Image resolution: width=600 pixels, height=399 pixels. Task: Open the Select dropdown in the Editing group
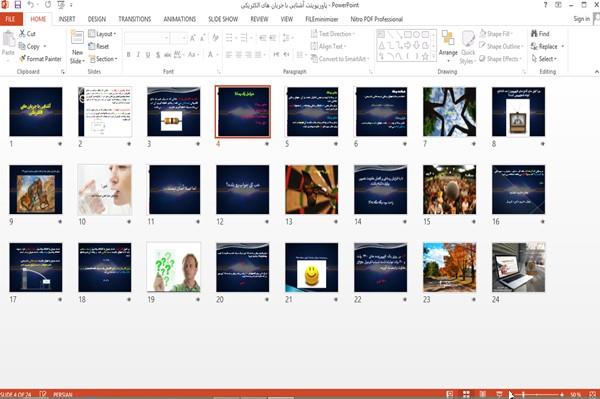click(544, 59)
